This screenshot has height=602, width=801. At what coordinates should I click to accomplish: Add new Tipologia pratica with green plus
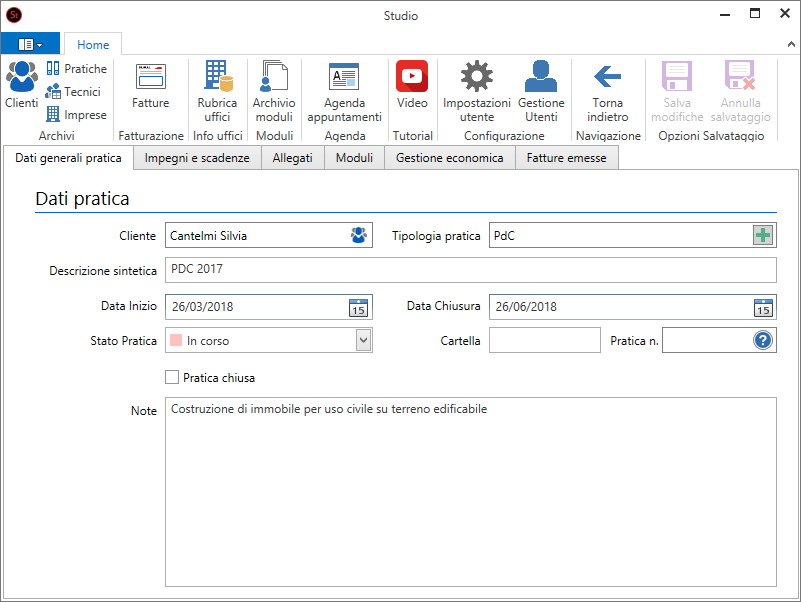763,236
